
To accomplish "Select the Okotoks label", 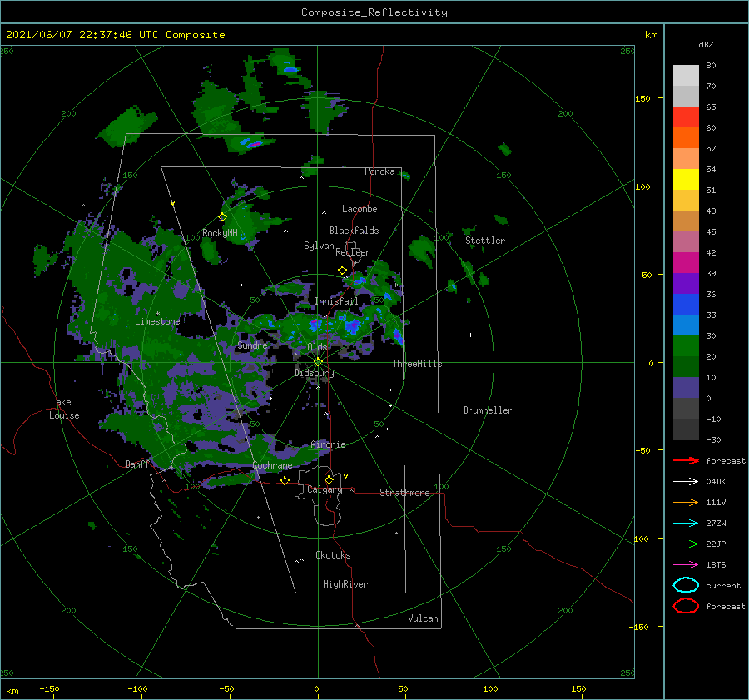I will pos(333,555).
